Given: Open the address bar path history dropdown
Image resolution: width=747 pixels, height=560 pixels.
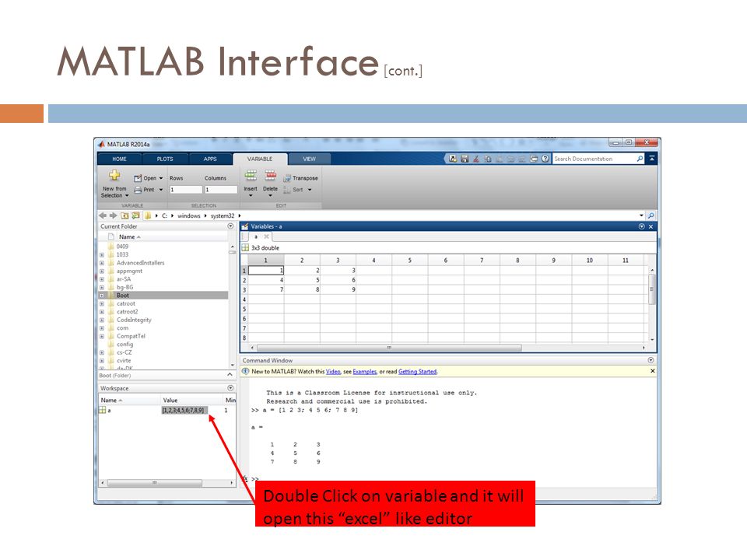Looking at the screenshot, I should click(641, 215).
